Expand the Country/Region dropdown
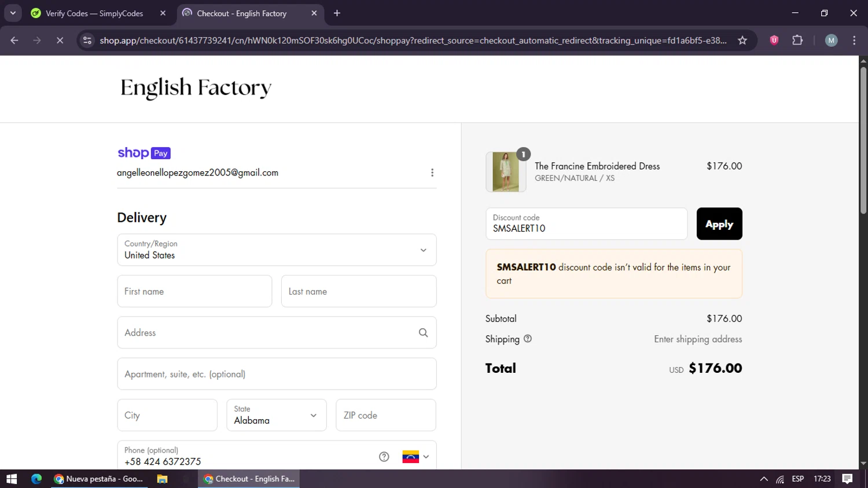868x488 pixels. (x=277, y=250)
